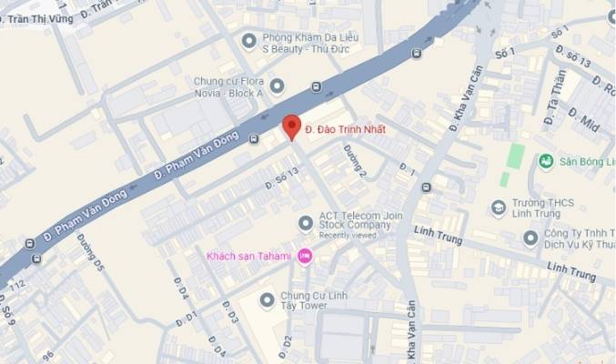Image resolution: width=616 pixels, height=364 pixels.
Task: Click the Đ. Đào Trinh Nhất red label
Action: [346, 129]
